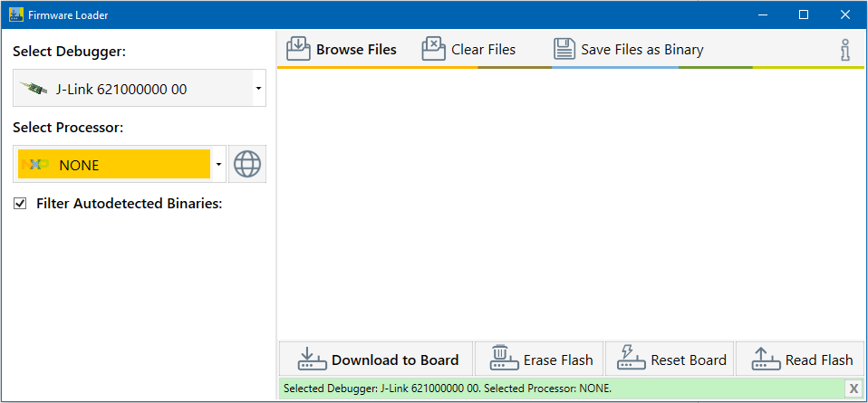
Task: Expand the Select Processor dropdown arrow
Action: [x=218, y=165]
